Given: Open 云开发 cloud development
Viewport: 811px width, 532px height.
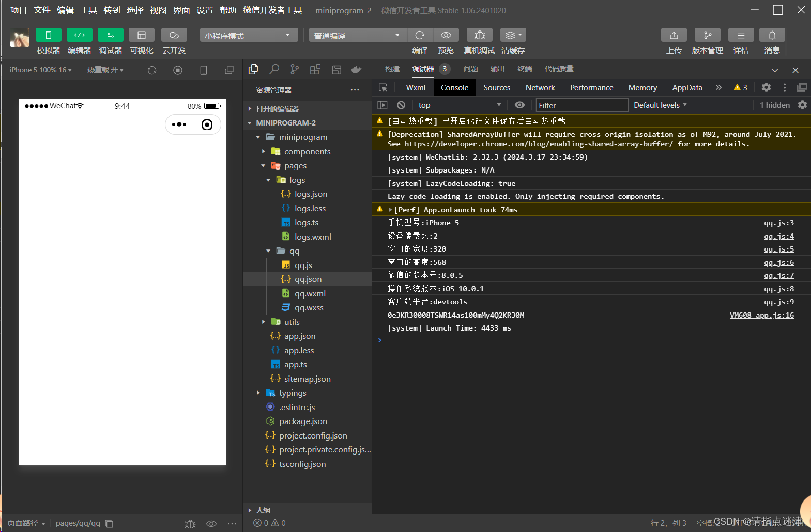Looking at the screenshot, I should (x=174, y=35).
